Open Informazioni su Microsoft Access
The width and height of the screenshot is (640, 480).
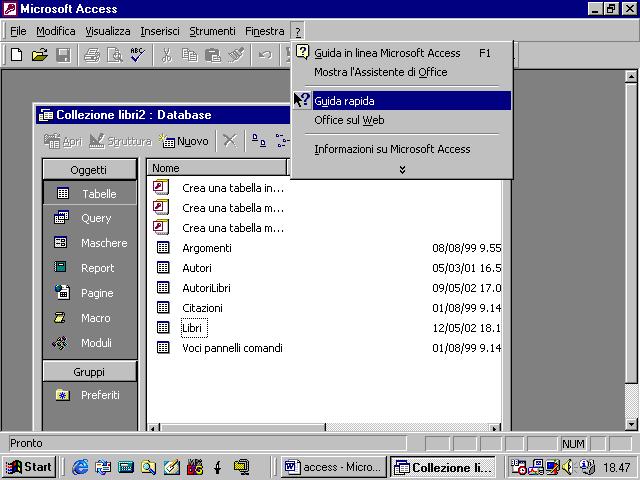pyautogui.click(x=402, y=149)
